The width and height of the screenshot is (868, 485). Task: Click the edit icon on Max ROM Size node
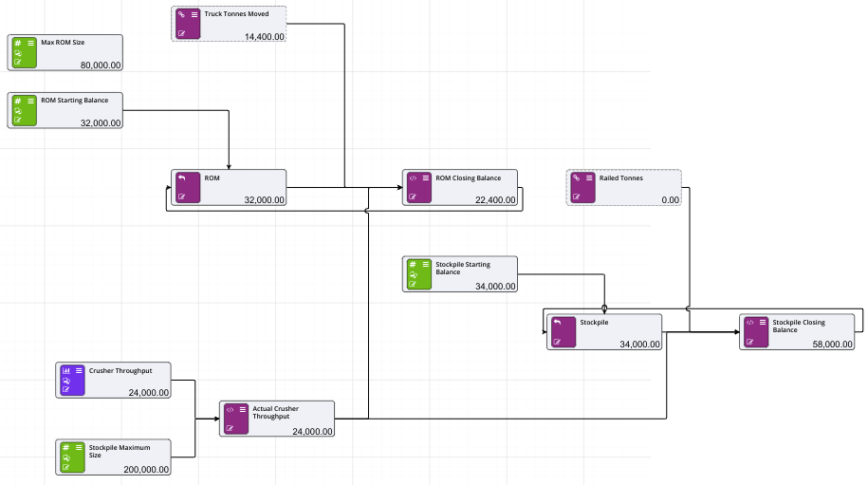pyautogui.click(x=17, y=63)
